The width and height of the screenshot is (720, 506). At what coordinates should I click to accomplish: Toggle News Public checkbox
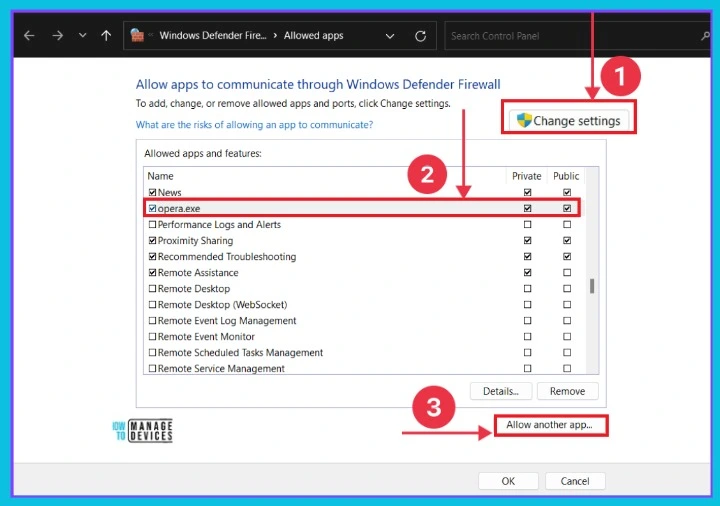point(567,192)
